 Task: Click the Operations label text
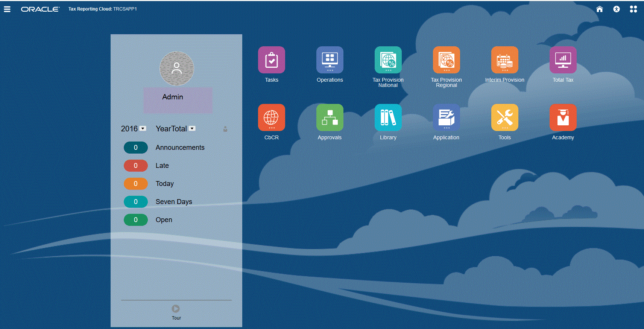[330, 80]
